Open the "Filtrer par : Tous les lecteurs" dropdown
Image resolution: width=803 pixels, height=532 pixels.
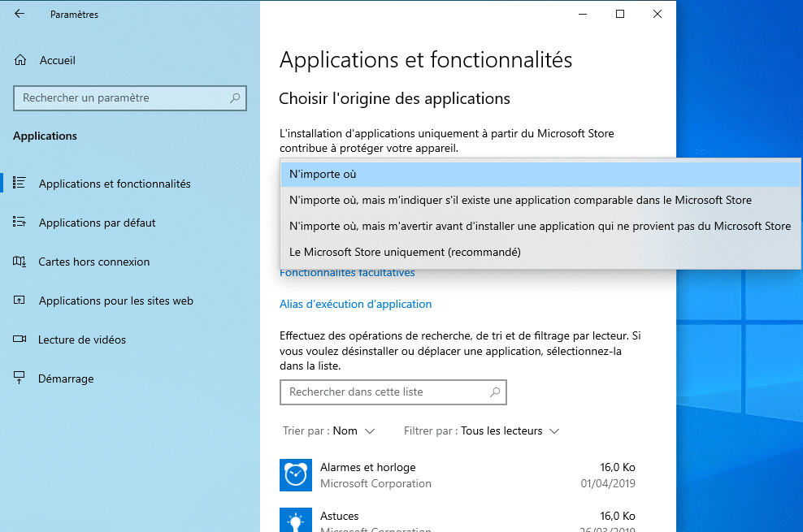point(482,431)
